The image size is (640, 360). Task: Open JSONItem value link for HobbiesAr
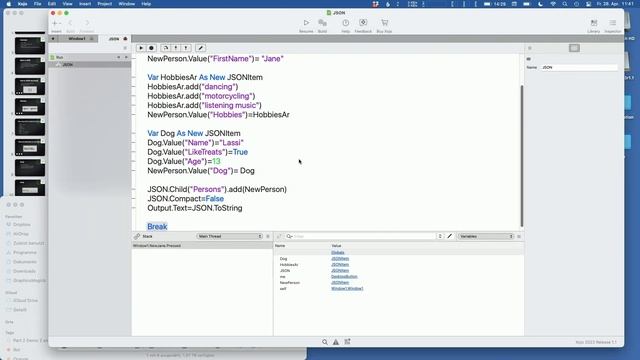click(340, 264)
